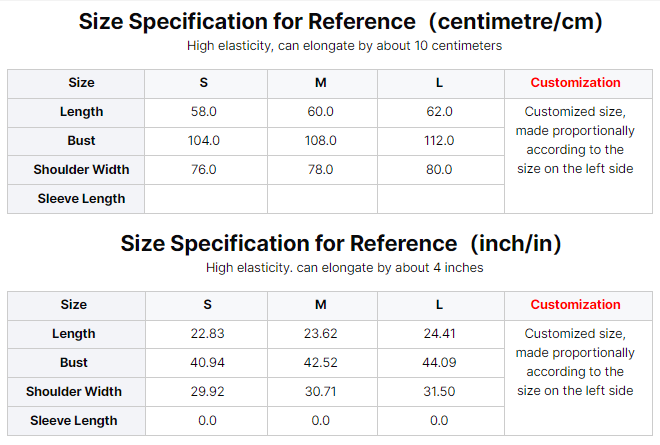Click the 104.0 bust value
660x445 pixels.
pos(204,141)
